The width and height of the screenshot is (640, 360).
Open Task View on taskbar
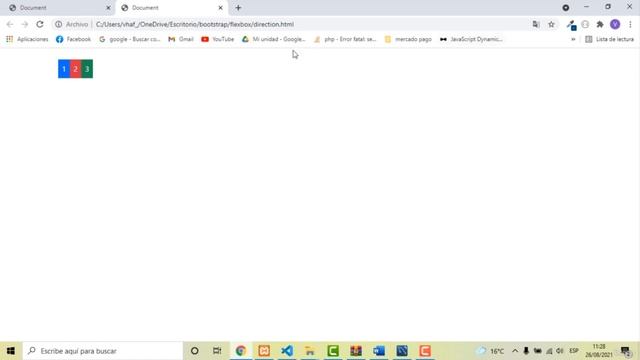pyautogui.click(x=217, y=351)
